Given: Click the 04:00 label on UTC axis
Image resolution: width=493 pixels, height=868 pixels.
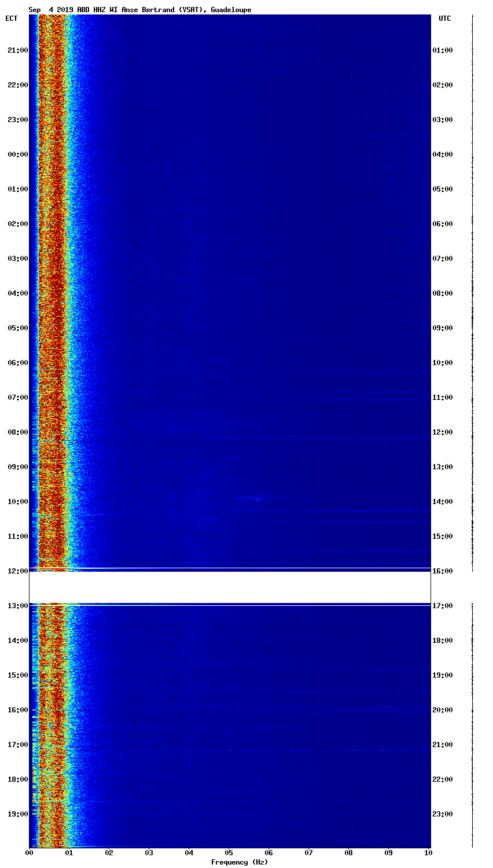Looking at the screenshot, I should [x=443, y=155].
